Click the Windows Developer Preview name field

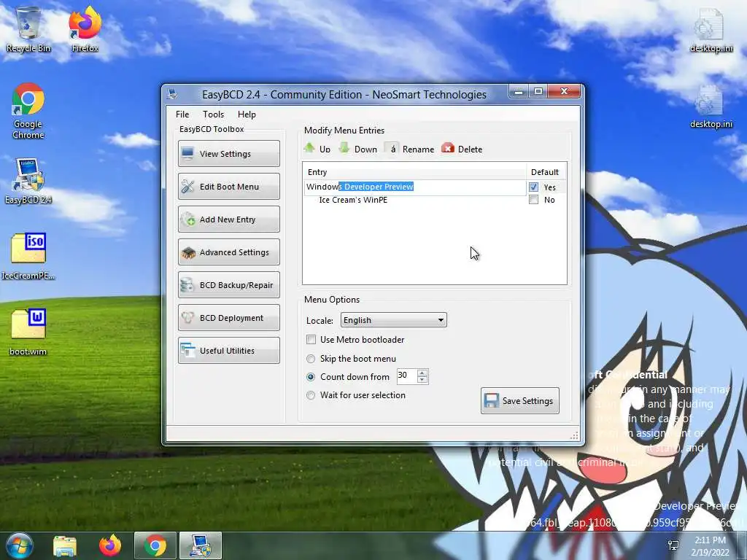click(415, 187)
